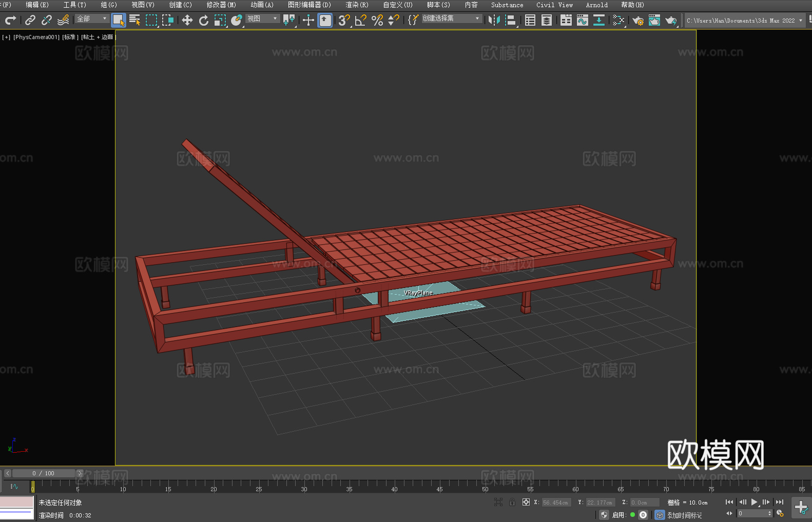Screen dimensions: 812x522
Task: Click the download-arrow icon beside Curve Editor
Action: tap(599, 20)
